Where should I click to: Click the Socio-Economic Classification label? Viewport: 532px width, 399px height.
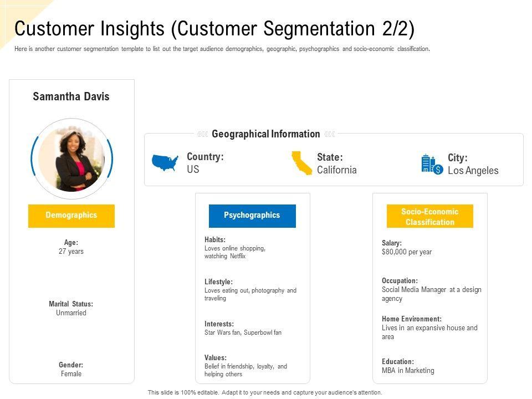point(429,217)
